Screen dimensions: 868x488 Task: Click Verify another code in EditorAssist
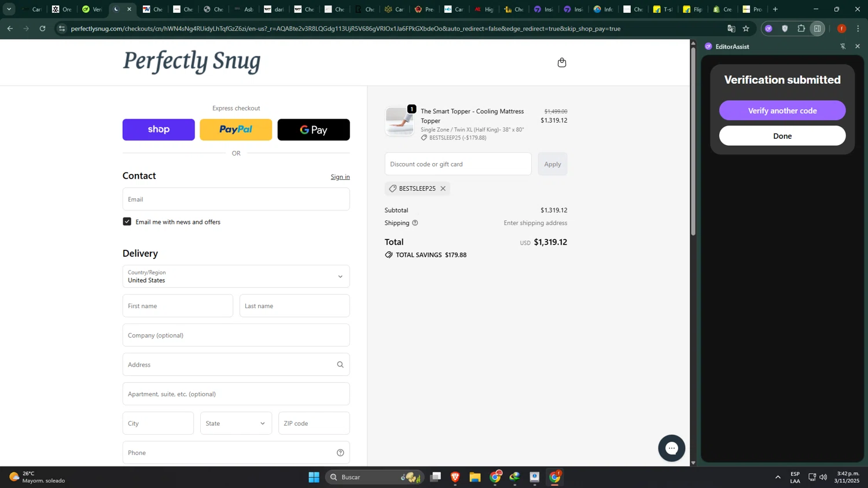(x=782, y=110)
